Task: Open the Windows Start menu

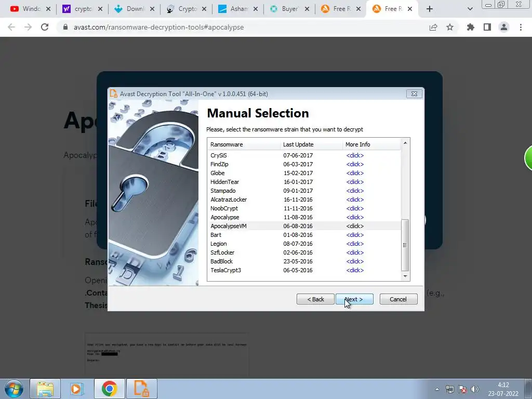Action: click(14, 389)
